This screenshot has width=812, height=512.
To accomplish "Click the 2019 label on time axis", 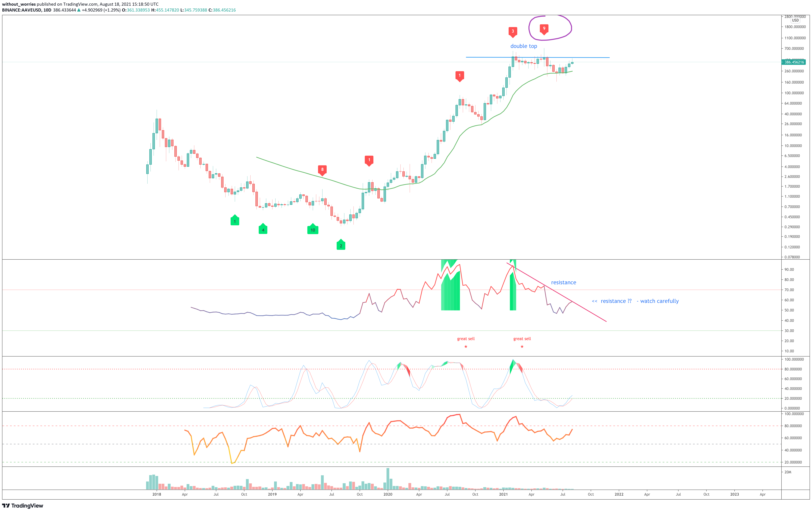I will pos(272,494).
